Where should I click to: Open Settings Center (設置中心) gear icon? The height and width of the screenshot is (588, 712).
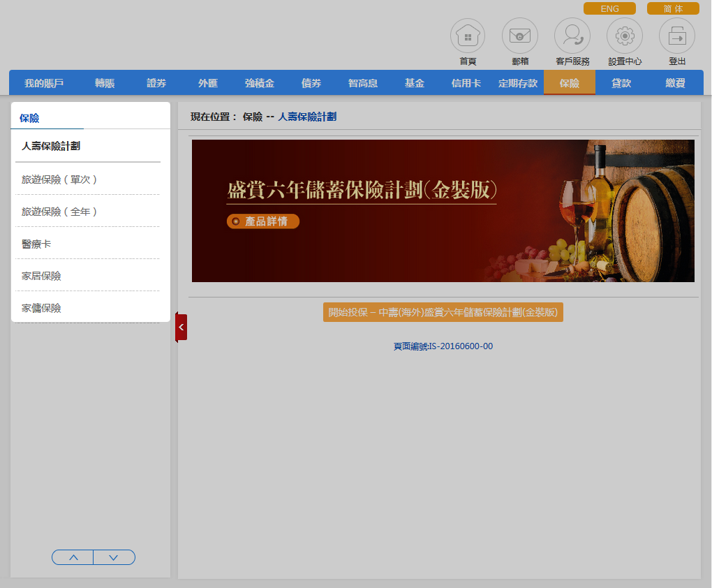(x=624, y=36)
